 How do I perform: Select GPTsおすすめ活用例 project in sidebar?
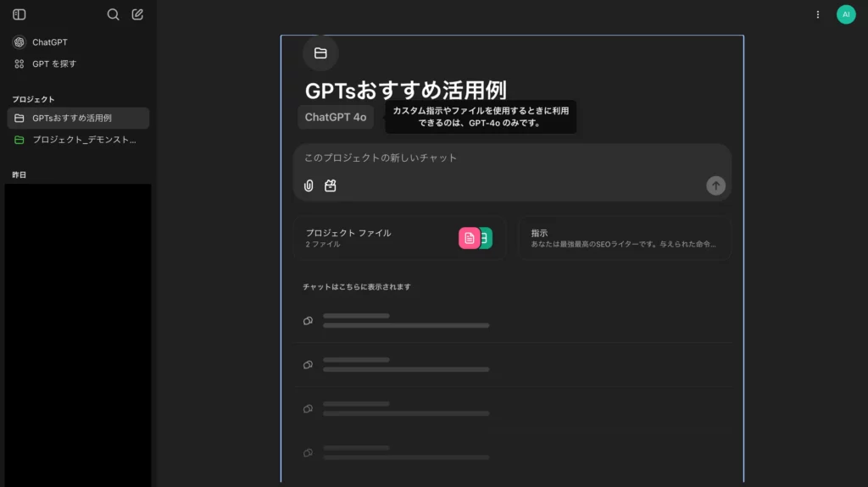pyautogui.click(x=77, y=118)
